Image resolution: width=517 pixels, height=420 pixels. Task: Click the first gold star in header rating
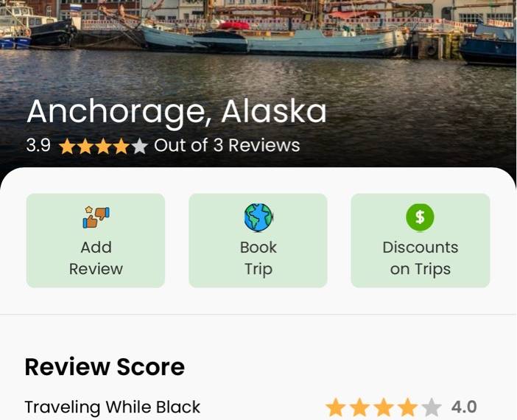68,146
